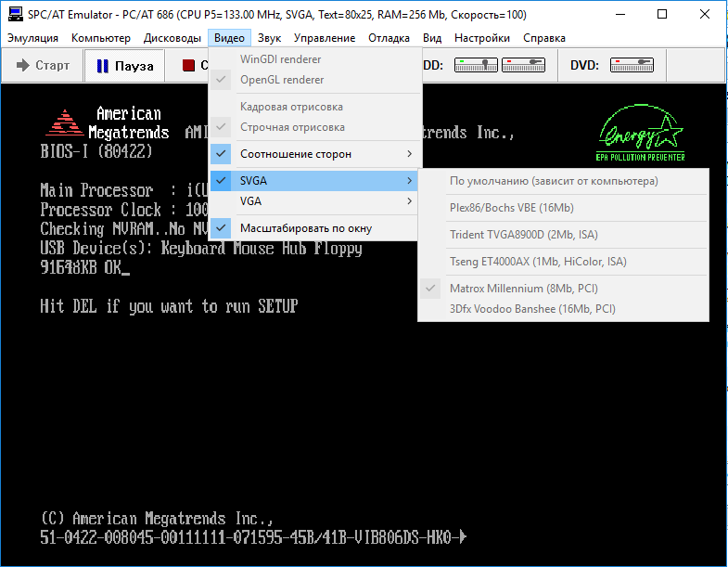Image resolution: width=728 pixels, height=567 pixels.
Task: Click 'Hit DEL if you want to run SETUP' text
Action: click(x=169, y=306)
